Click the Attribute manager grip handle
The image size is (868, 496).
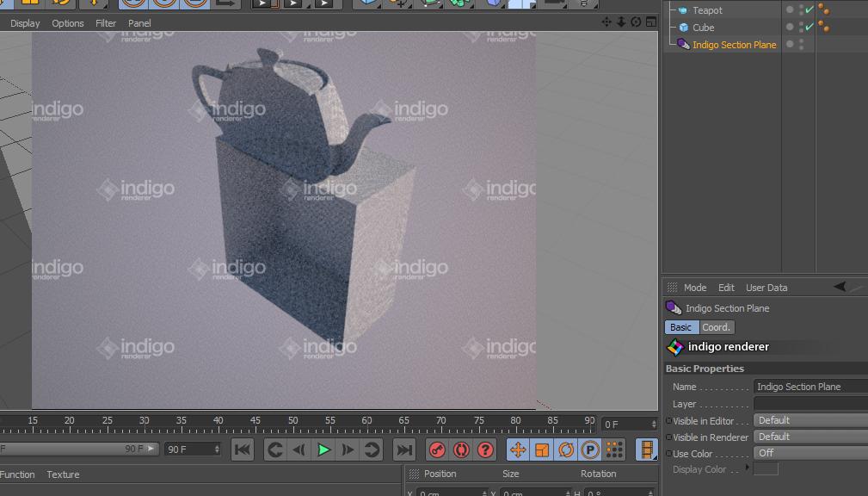click(672, 287)
